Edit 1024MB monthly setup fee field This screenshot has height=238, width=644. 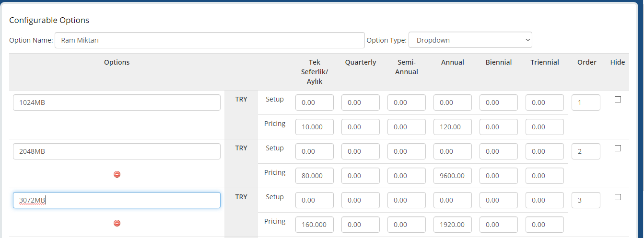315,102
